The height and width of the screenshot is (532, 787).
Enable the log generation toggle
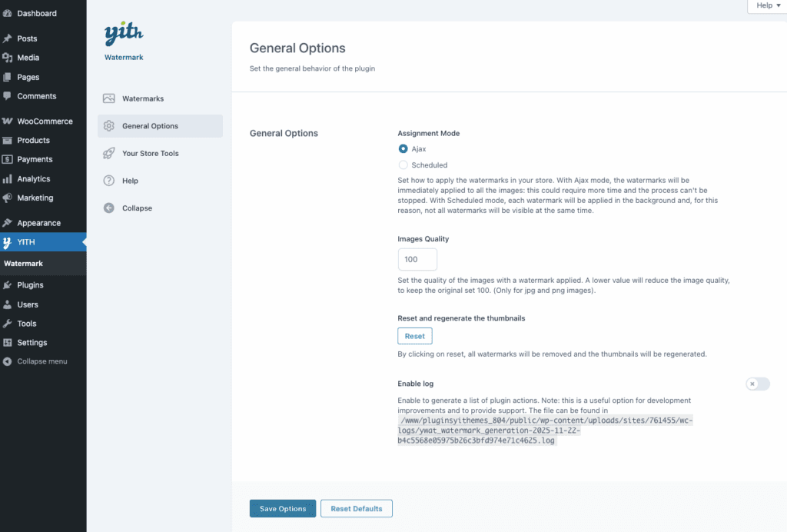tap(756, 384)
